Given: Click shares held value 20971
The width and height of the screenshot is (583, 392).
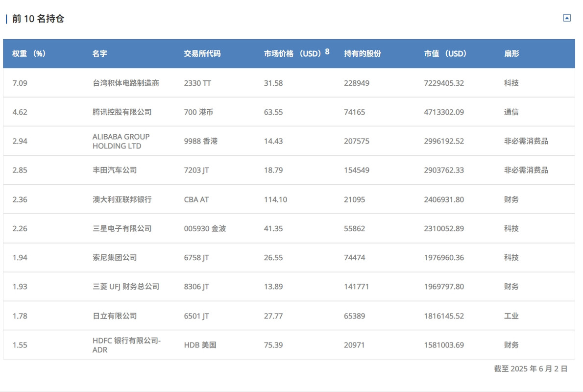Looking at the screenshot, I should tap(354, 345).
